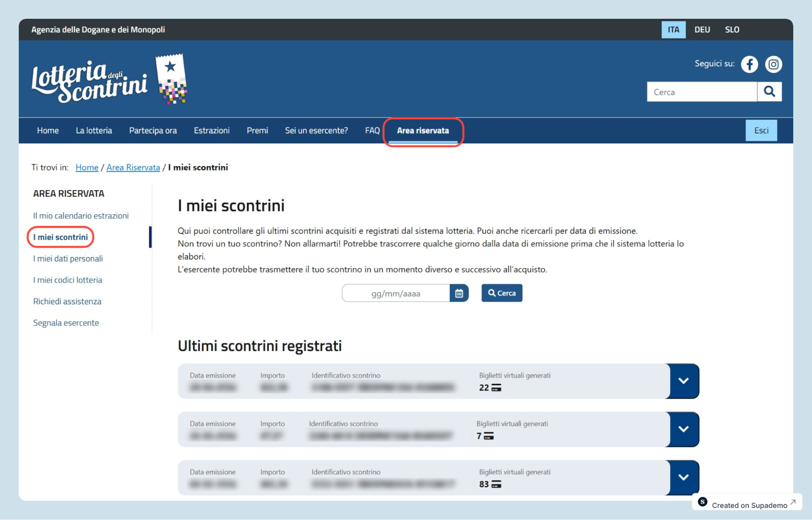Image resolution: width=812 pixels, height=520 pixels.
Task: Click the search magnifier icon
Action: coord(770,91)
